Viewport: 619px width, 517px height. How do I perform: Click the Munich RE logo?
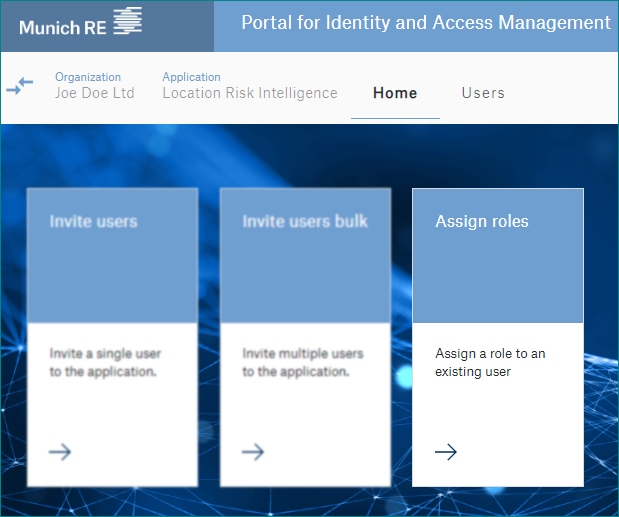tap(81, 22)
